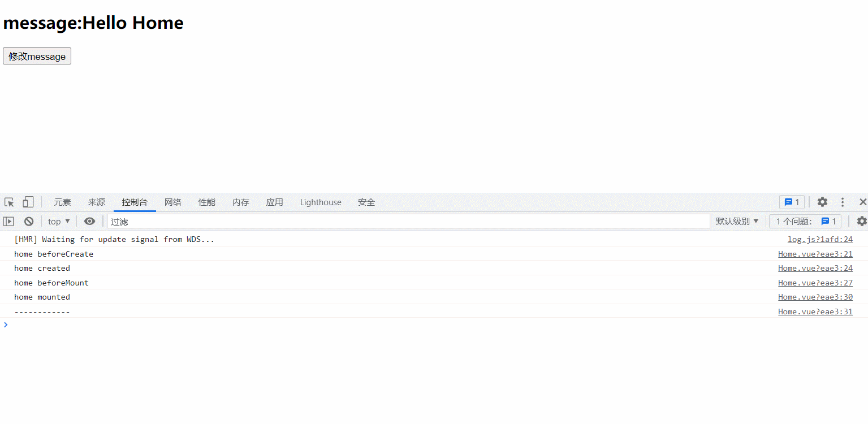Open the log.js?1afd:24 source link
Screen dimensions: 868x424
pyautogui.click(x=819, y=240)
